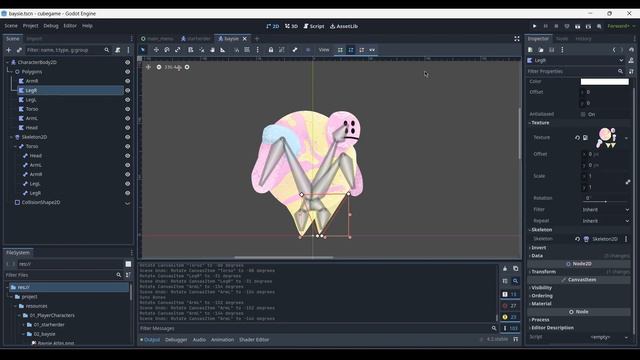Copy the Output log selection
Viewport: 640px width, 360px height.
(516, 269)
